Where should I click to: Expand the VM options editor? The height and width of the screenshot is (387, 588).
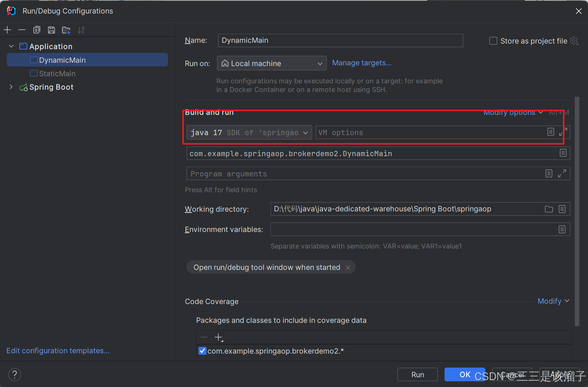[x=563, y=132]
